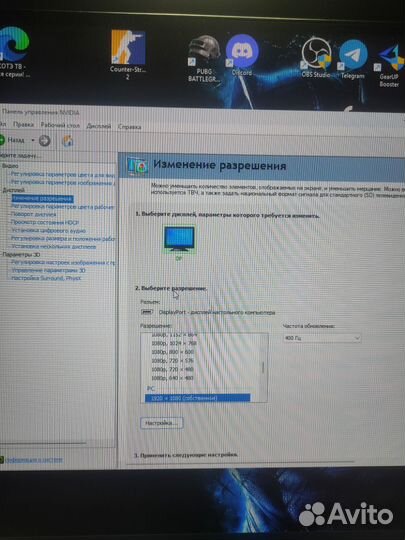Image resolution: width=405 pixels, height=540 pixels.
Task: Open video image settings adjustment item
Action: pos(62,182)
